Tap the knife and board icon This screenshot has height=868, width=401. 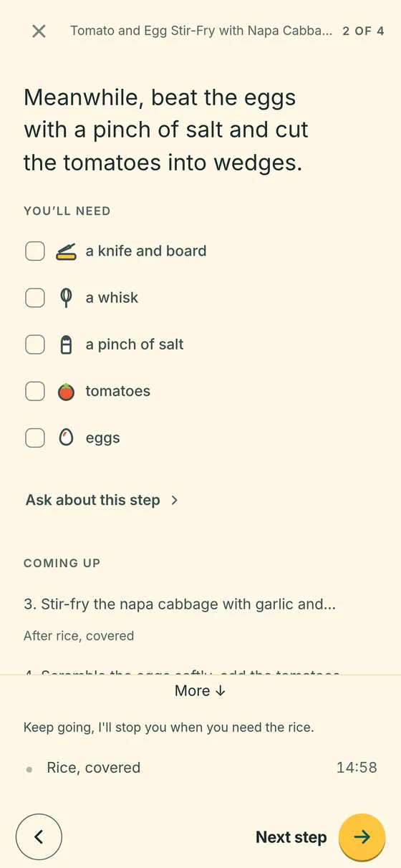click(66, 251)
